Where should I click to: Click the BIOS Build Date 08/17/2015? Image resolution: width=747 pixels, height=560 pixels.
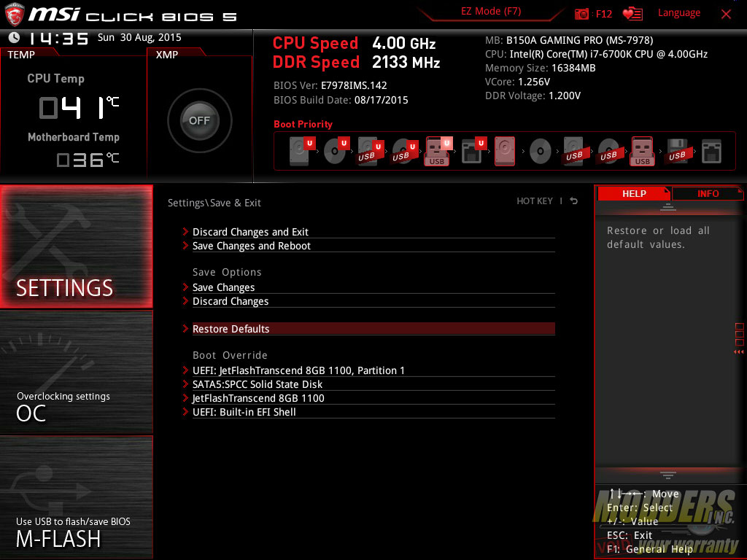tap(381, 100)
